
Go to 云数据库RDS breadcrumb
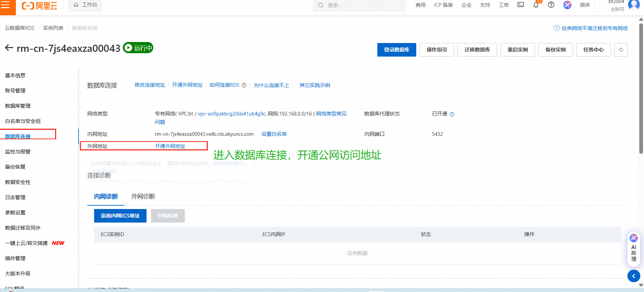[20, 28]
